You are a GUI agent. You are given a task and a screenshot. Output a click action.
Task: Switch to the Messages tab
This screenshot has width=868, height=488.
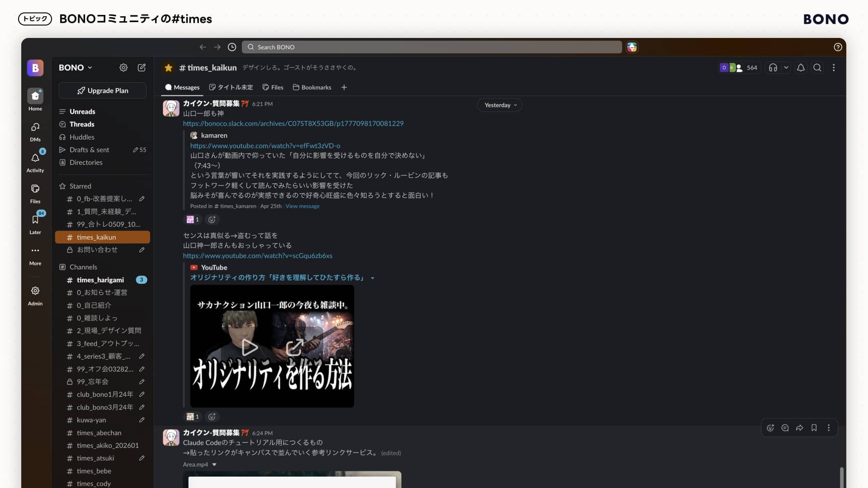coord(182,87)
